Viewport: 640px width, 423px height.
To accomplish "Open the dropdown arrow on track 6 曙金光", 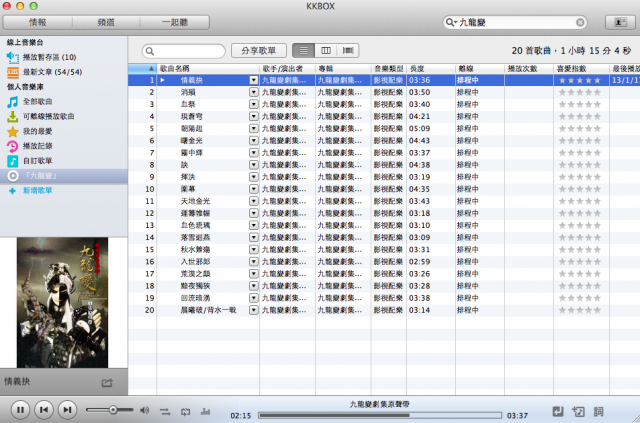I will point(254,141).
